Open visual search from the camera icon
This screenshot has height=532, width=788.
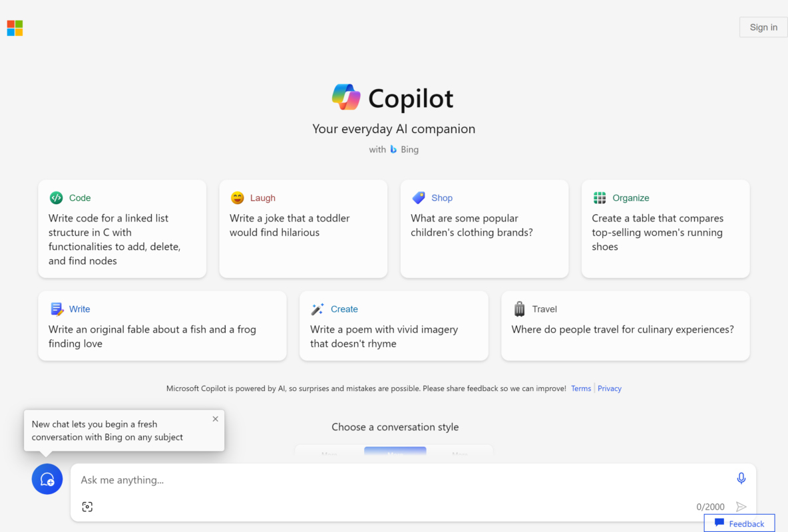coord(87,506)
